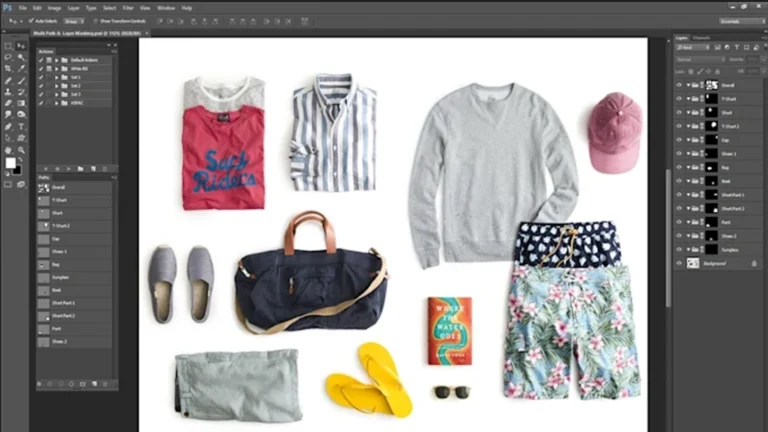Select the Quick Selection tool
Viewport: 768px width, 432px height.
tap(21, 57)
